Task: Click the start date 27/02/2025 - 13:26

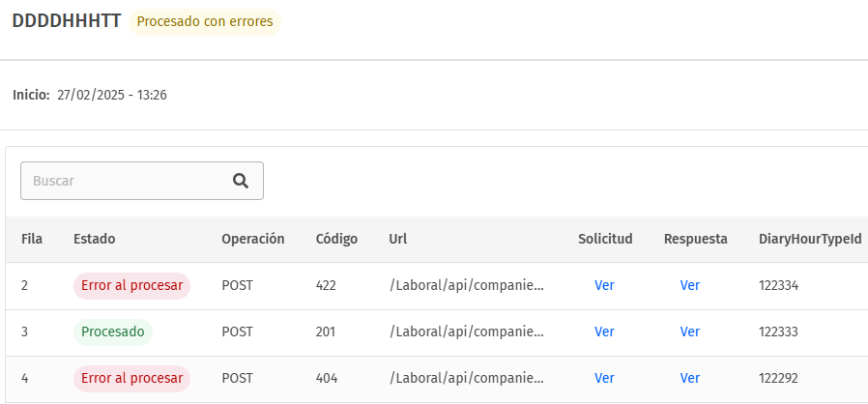Action: [112, 95]
